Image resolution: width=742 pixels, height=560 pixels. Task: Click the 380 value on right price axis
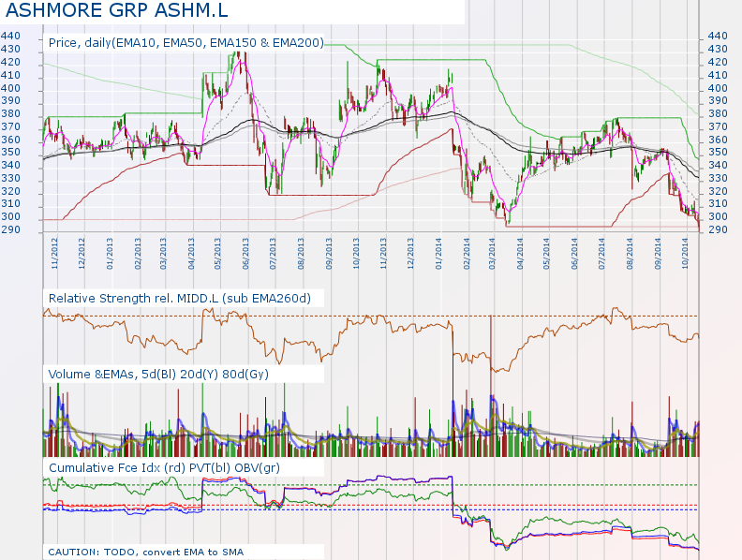[x=718, y=114]
